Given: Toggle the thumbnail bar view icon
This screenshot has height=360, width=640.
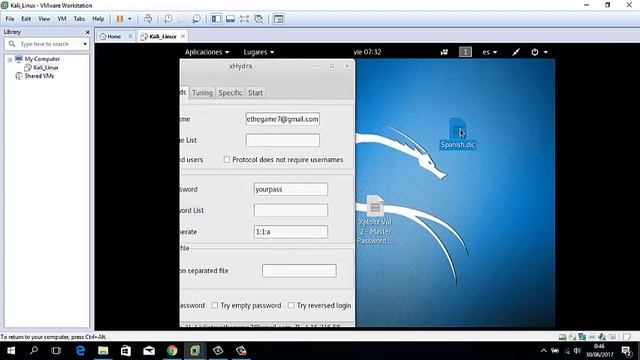Looking at the screenshot, I should click(230, 19).
